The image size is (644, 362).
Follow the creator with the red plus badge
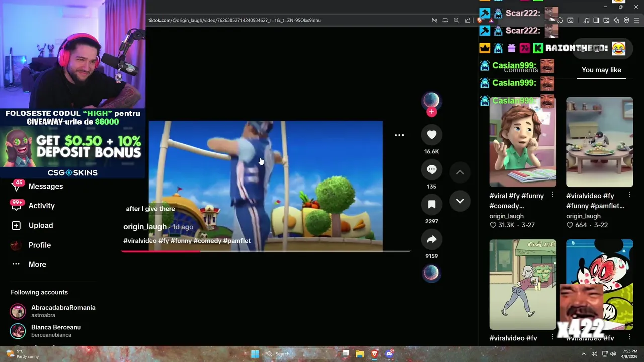[431, 112]
